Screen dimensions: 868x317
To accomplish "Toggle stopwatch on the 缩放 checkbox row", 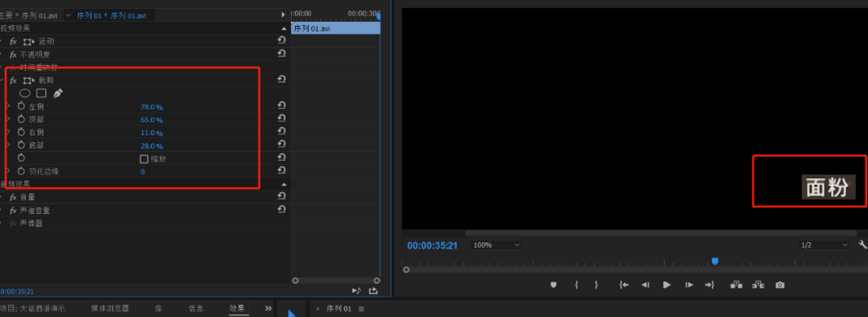I will coord(22,158).
